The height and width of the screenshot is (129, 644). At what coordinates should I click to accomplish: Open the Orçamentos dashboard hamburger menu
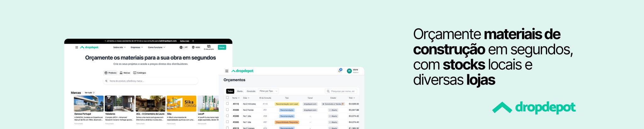click(227, 71)
